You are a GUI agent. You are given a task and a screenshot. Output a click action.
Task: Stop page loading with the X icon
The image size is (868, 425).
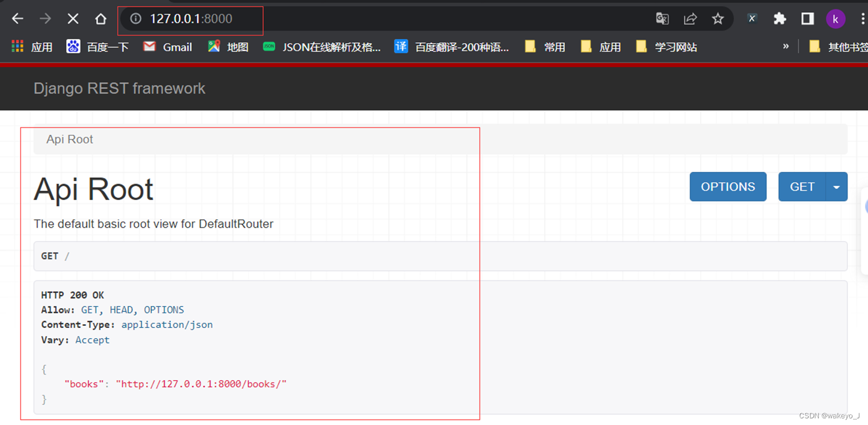click(x=73, y=19)
